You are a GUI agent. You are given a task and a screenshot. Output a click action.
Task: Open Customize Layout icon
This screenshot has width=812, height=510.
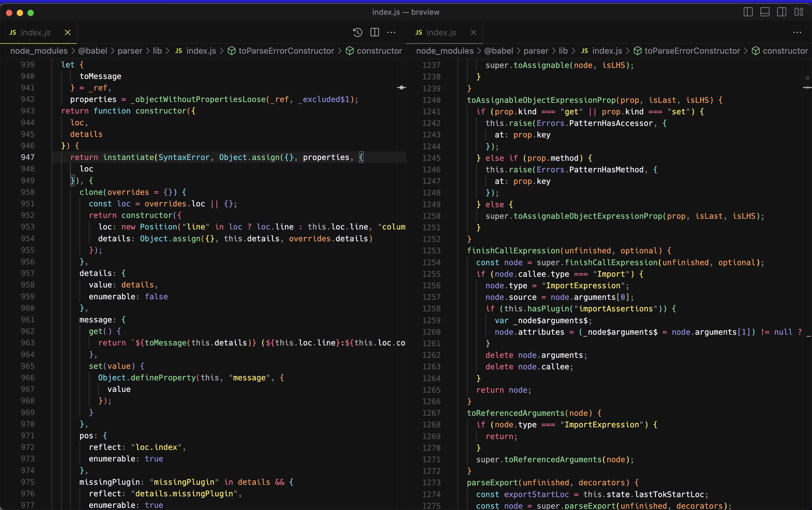799,12
